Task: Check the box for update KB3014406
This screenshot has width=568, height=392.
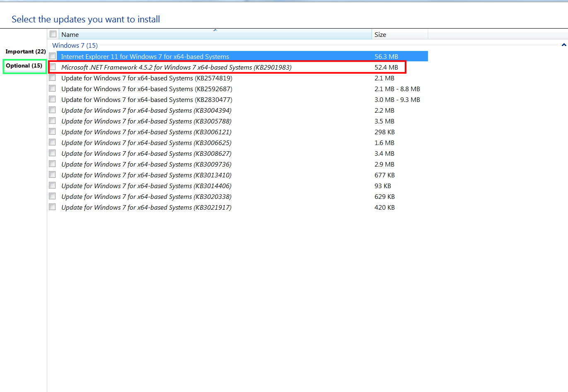Action: coord(52,185)
